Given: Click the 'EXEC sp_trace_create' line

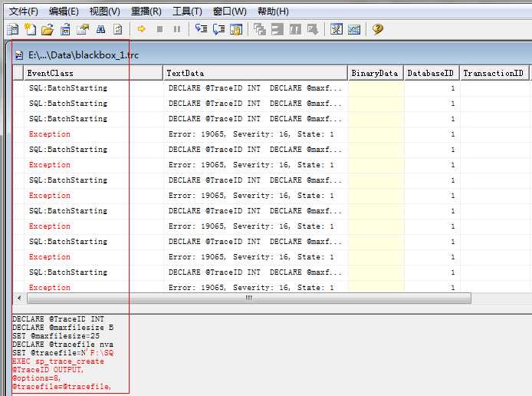Looking at the screenshot, I should (x=58, y=361).
